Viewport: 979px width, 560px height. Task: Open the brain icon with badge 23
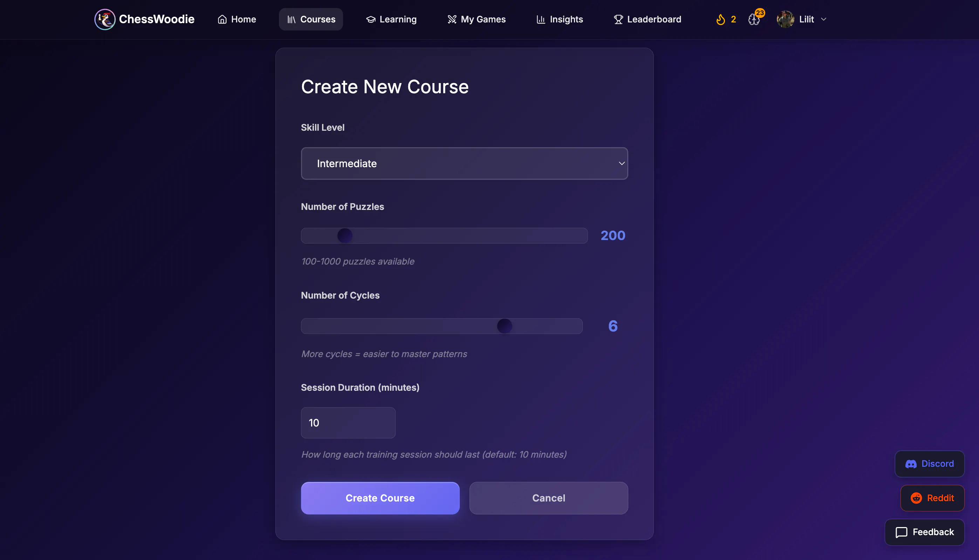(754, 19)
